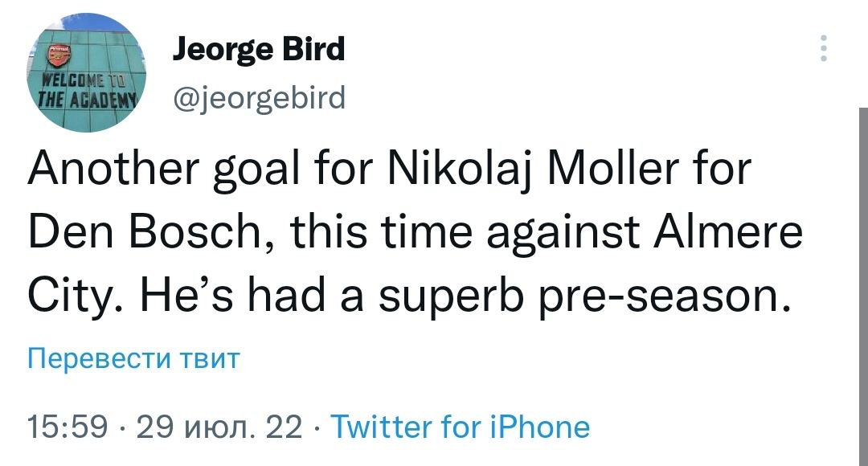This screenshot has width=868, height=466.
Task: Open the Jeorge Bird display name
Action: pos(259,50)
